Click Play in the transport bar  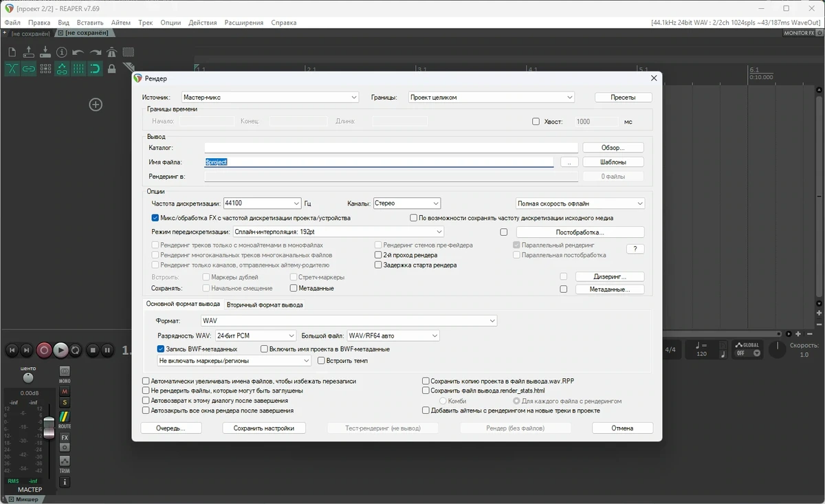coord(60,350)
